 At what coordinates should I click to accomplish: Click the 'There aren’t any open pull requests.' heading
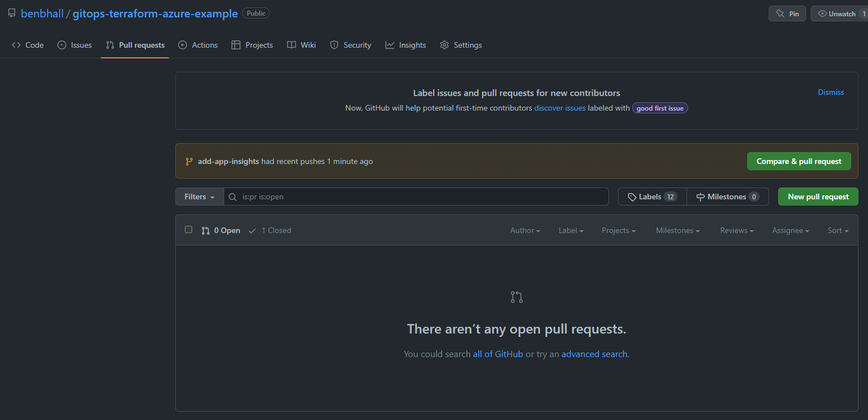coord(516,328)
